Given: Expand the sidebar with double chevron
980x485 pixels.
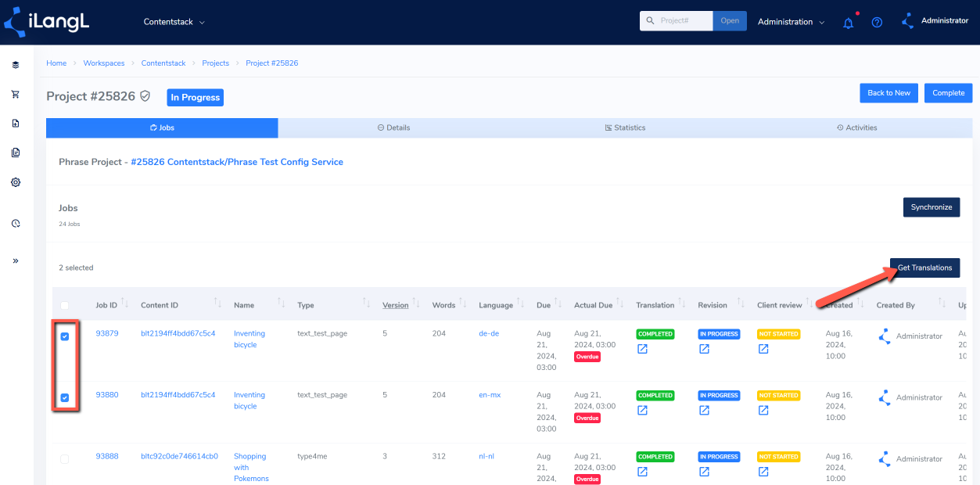Looking at the screenshot, I should click(16, 260).
